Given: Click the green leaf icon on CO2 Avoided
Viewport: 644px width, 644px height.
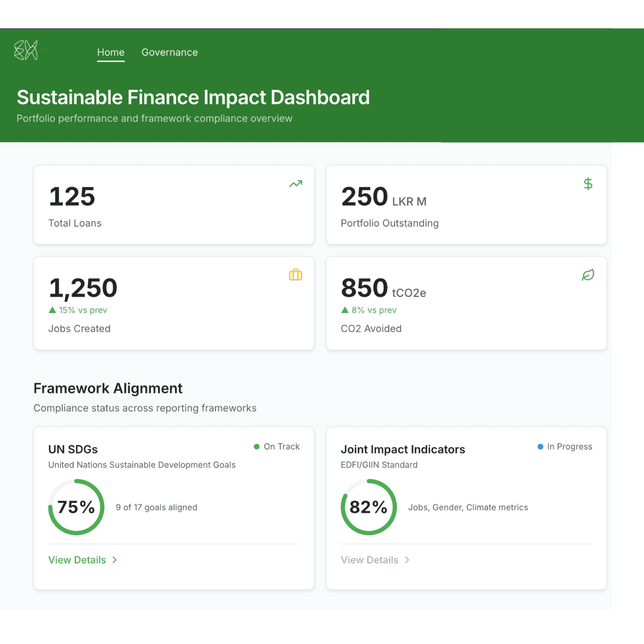Looking at the screenshot, I should 588,275.
